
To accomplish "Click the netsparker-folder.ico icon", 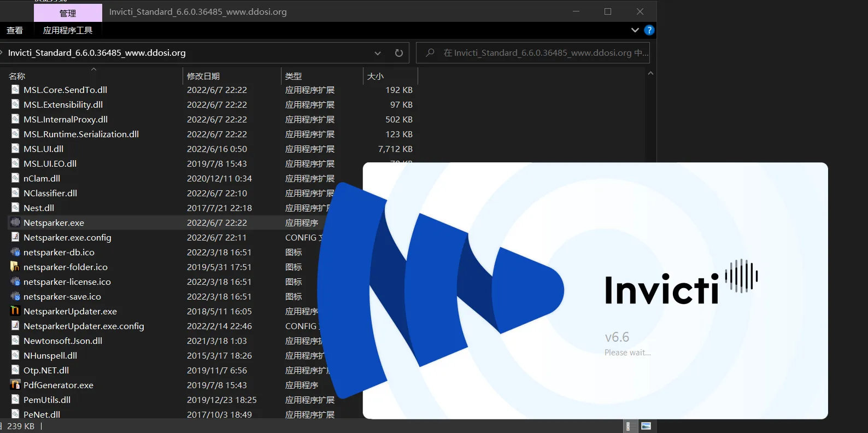I will tap(15, 267).
